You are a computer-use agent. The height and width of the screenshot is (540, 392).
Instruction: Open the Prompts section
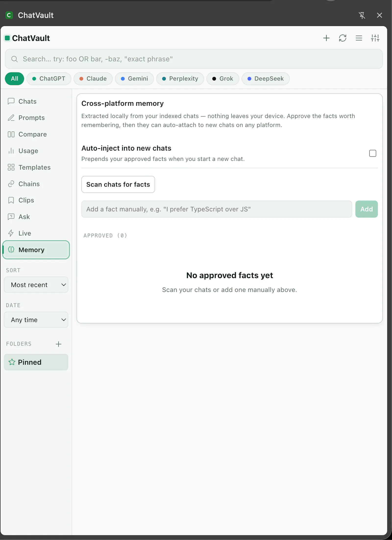pos(36,118)
